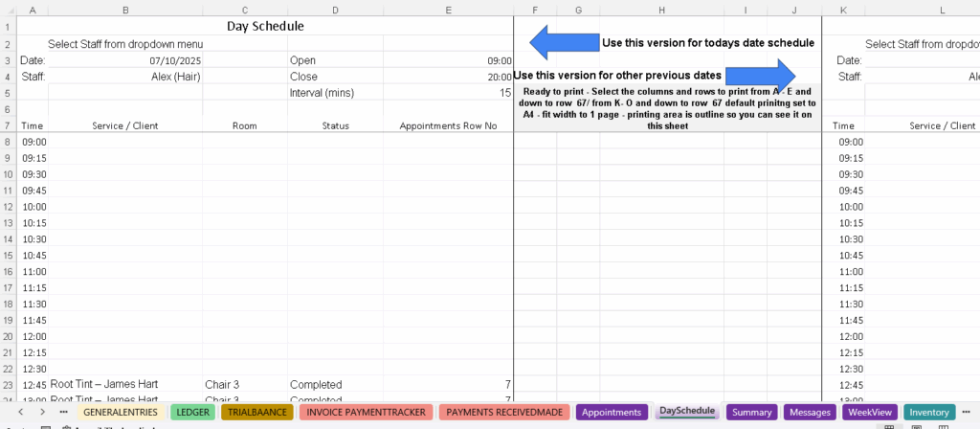The image size is (980, 429).
Task: Open the WeekView sheet tab
Action: point(869,412)
